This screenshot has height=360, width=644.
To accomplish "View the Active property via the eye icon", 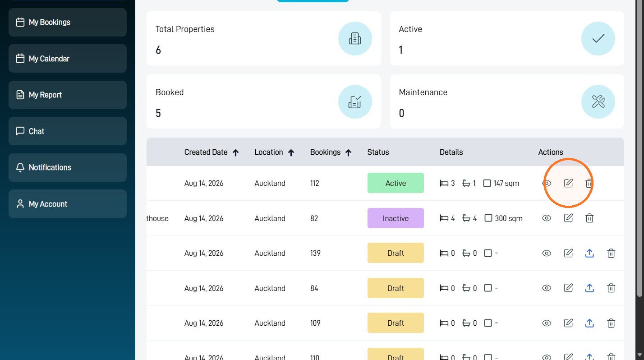I will tap(547, 183).
